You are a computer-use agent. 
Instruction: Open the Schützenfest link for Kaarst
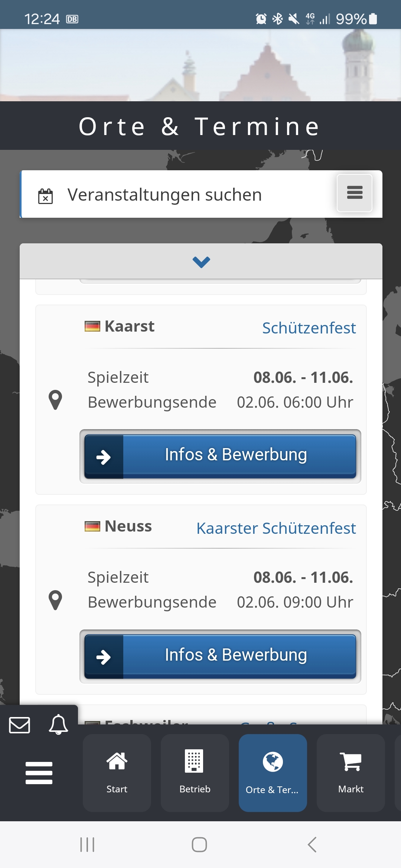pyautogui.click(x=309, y=328)
